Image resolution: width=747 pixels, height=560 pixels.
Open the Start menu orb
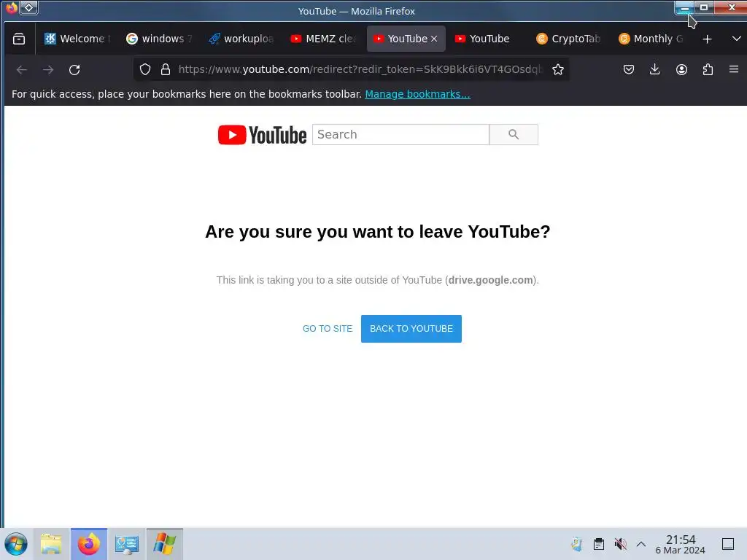point(16,544)
